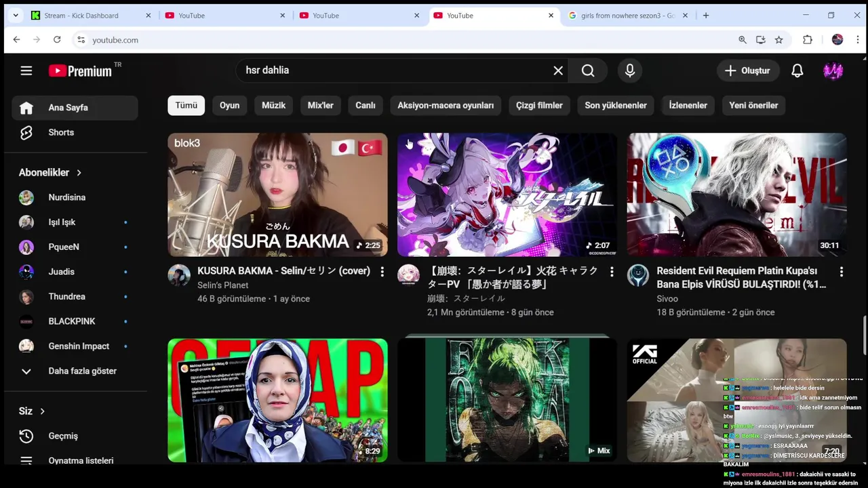Open browser zoom magnifier icon
This screenshot has width=868, height=488.
click(x=743, y=40)
